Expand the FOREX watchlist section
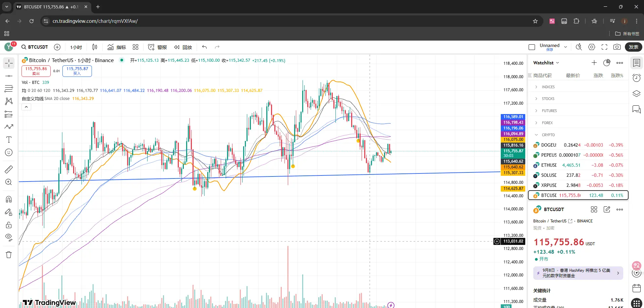This screenshot has height=308, width=644. (x=578, y=123)
